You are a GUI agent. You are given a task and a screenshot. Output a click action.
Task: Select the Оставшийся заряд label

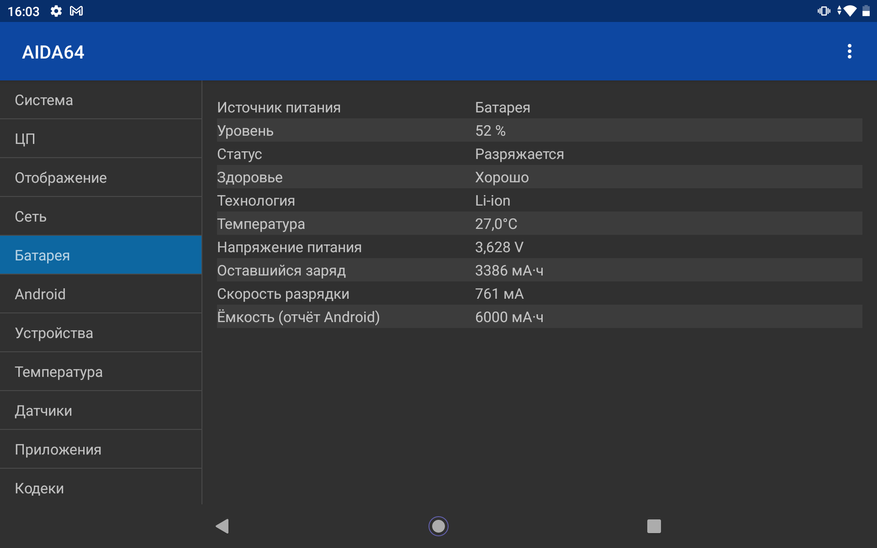[x=281, y=271]
